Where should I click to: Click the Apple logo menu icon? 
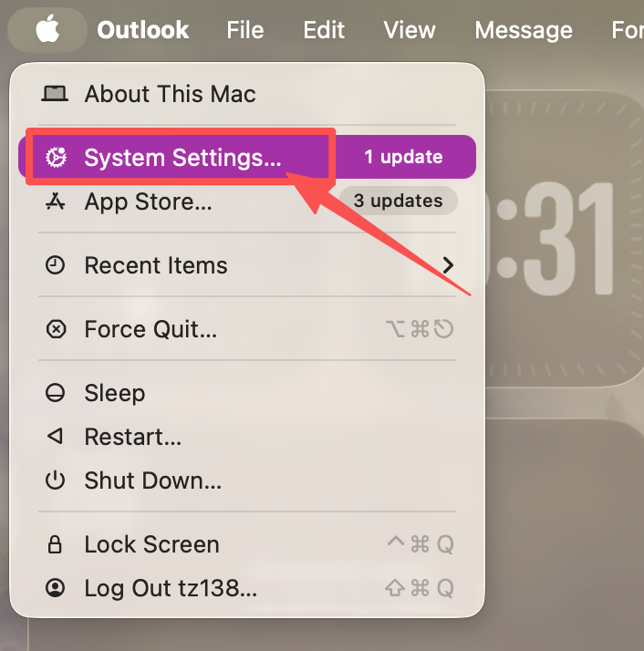[x=47, y=29]
